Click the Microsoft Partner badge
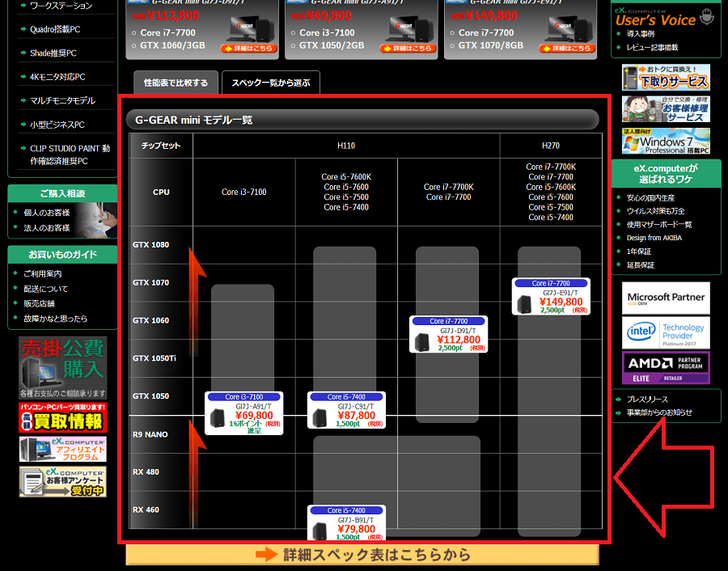 click(666, 298)
